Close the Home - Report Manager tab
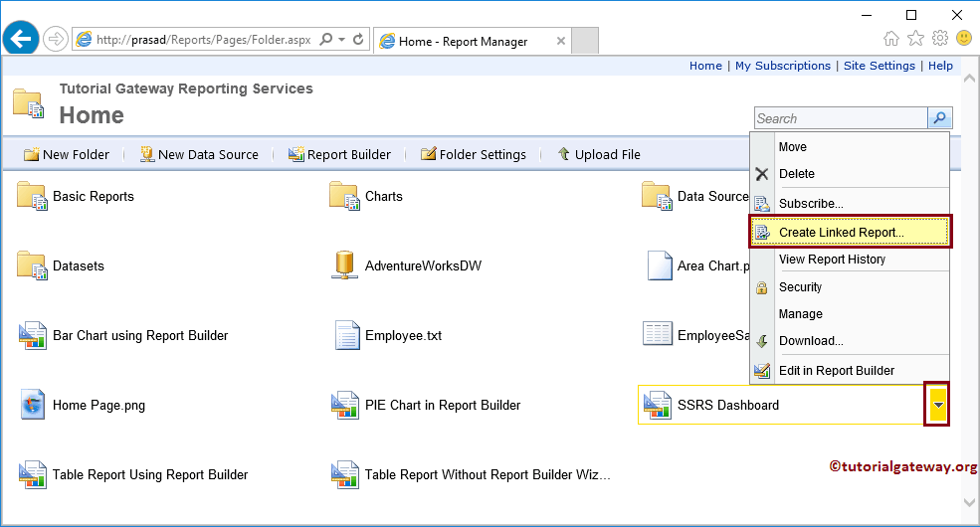 click(560, 41)
